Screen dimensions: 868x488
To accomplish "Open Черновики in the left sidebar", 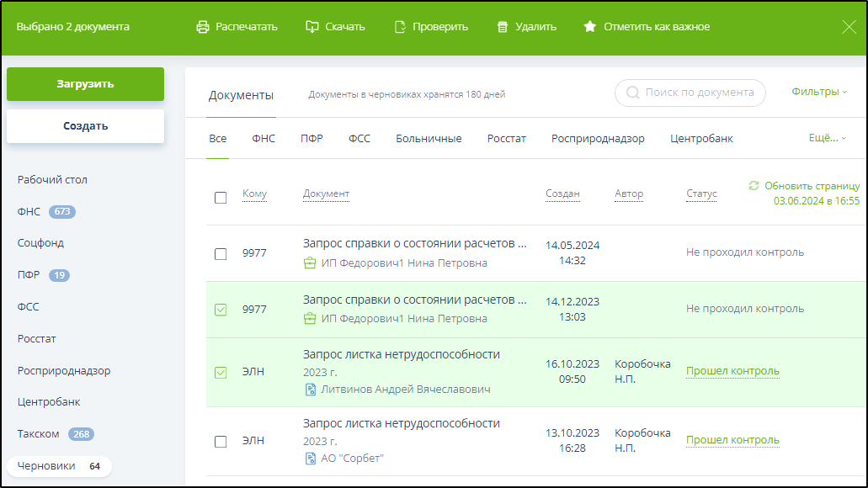I will (46, 466).
